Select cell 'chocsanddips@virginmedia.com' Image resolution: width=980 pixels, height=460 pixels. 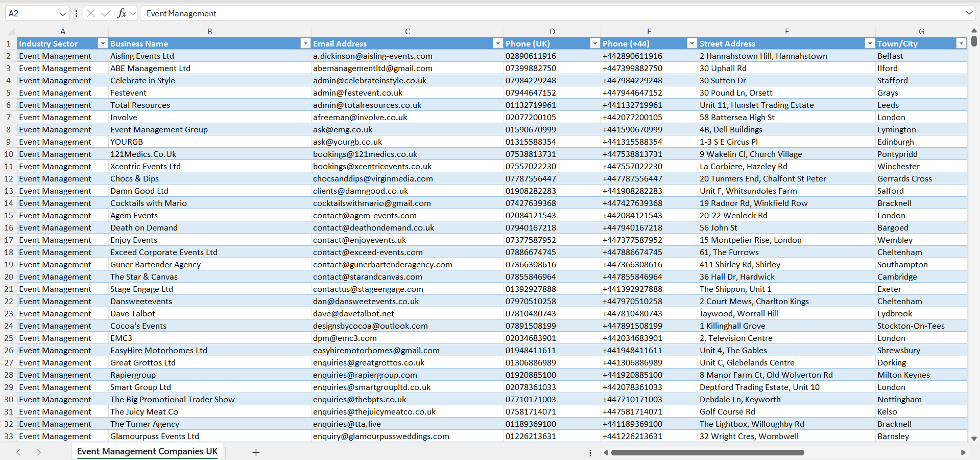[408, 178]
